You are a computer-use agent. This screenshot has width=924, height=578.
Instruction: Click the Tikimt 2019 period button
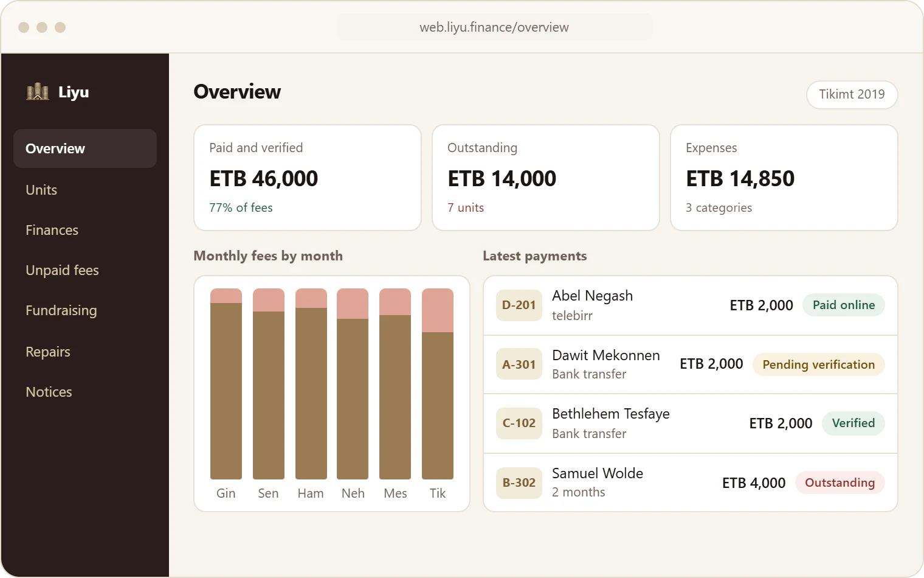852,94
